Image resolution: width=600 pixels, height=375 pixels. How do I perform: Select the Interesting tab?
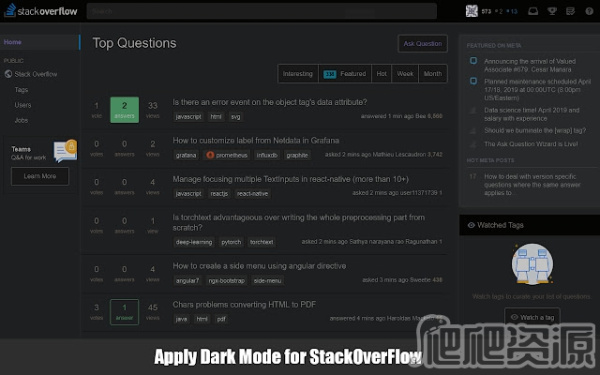coord(298,73)
